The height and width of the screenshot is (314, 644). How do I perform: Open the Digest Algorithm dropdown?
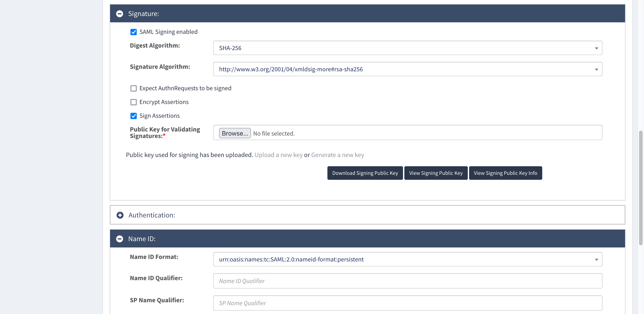(408, 48)
